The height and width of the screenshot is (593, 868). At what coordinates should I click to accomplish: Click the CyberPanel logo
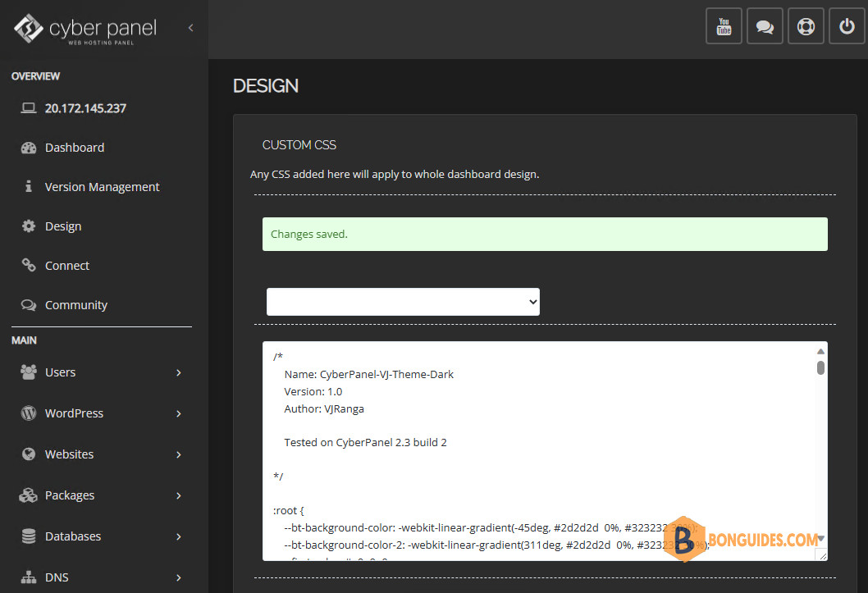[85, 29]
